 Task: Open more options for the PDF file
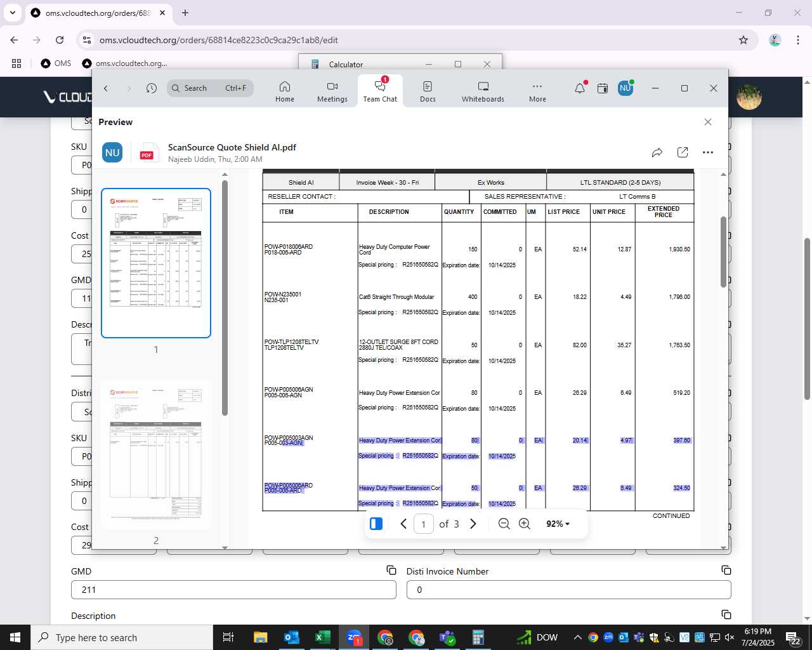pyautogui.click(x=708, y=152)
